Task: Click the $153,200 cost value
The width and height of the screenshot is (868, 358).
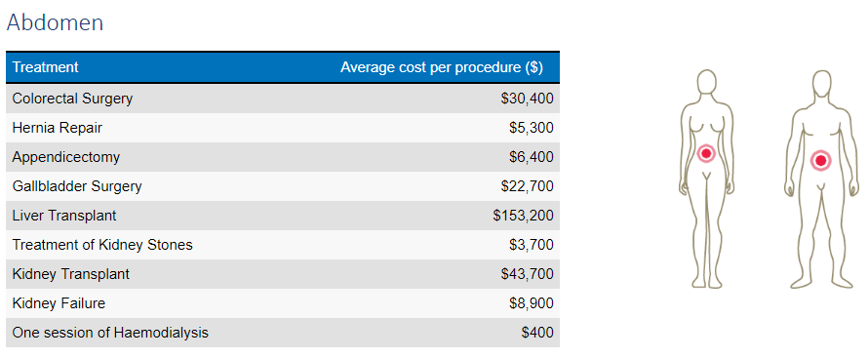Action: pos(523,216)
